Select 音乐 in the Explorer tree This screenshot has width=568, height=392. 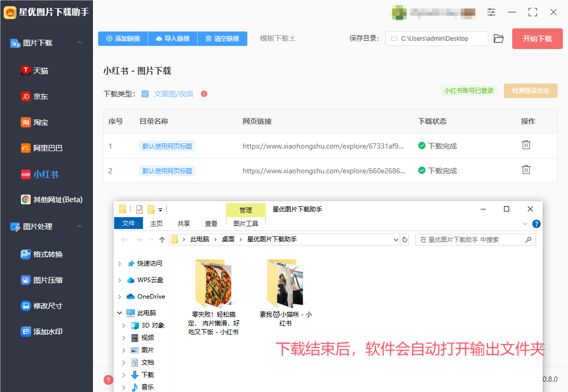(148, 387)
